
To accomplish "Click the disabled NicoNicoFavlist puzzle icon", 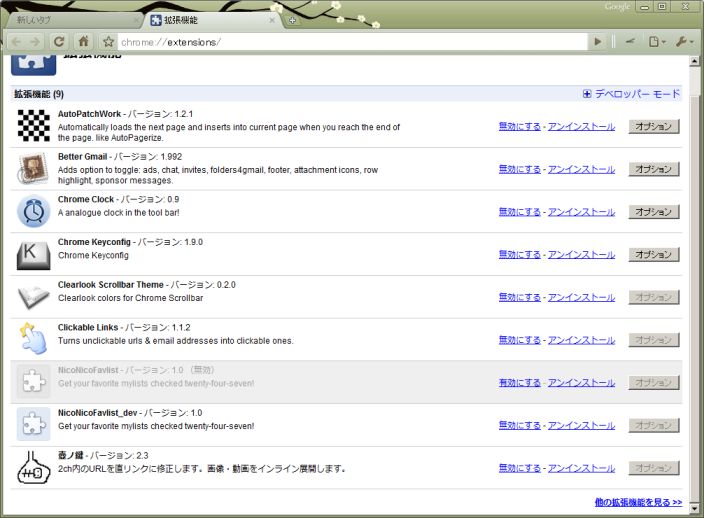I will coord(34,382).
